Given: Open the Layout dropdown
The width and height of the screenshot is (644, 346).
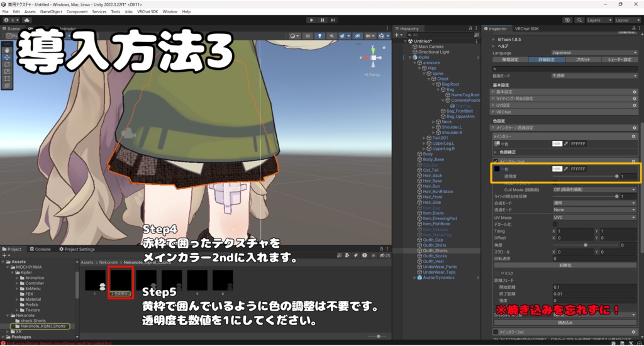Looking at the screenshot, I should coord(627,20).
